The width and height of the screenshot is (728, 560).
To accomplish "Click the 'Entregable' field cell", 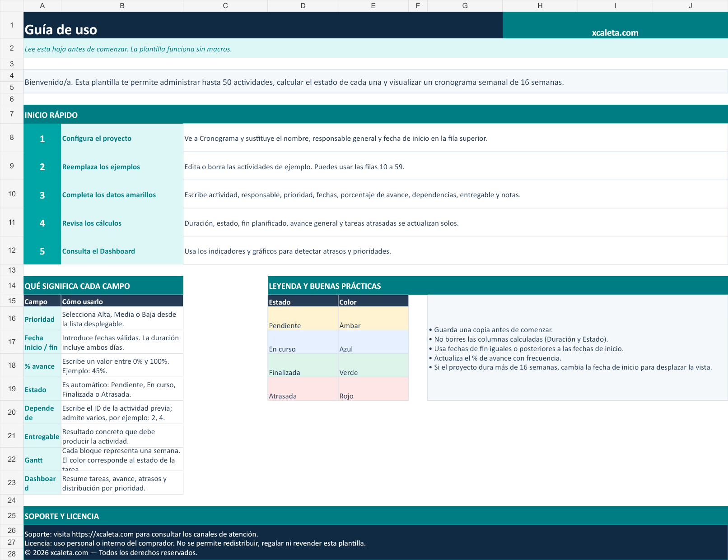I will [42, 436].
